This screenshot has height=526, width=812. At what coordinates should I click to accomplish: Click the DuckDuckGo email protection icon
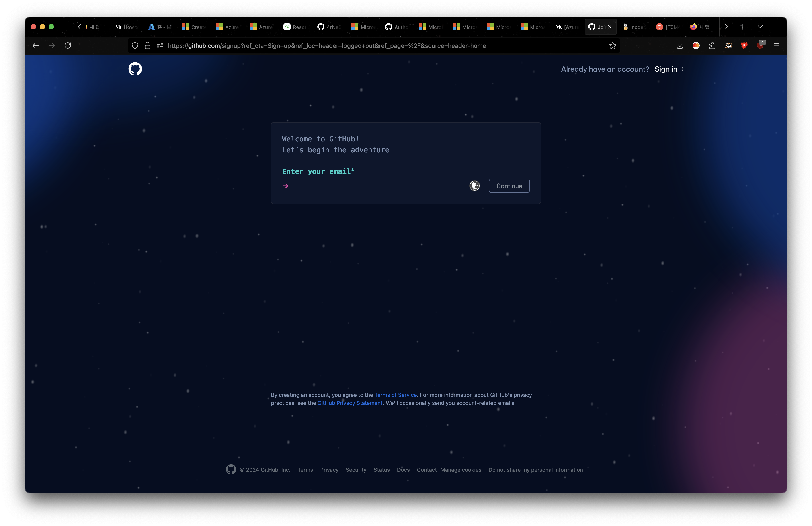474,186
